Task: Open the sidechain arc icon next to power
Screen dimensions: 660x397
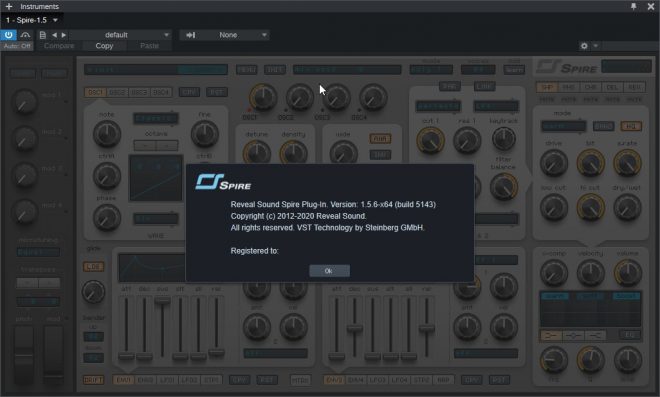Action: click(x=25, y=35)
